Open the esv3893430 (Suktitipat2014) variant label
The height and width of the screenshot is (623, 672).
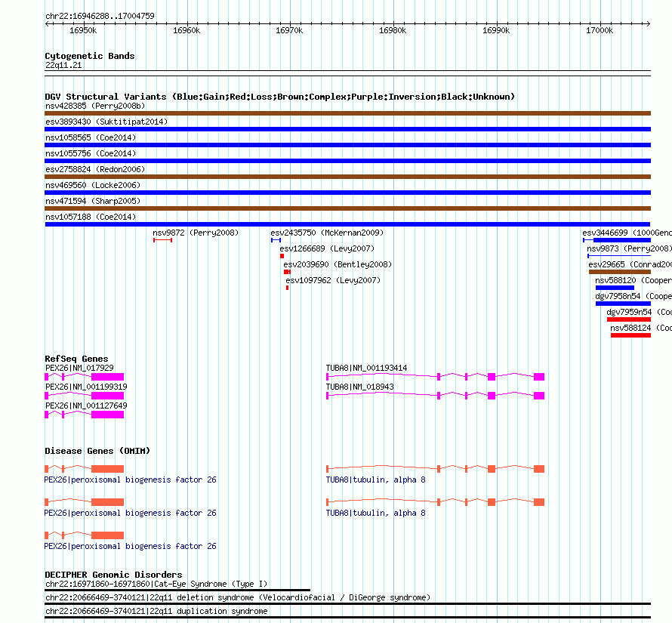tap(106, 122)
